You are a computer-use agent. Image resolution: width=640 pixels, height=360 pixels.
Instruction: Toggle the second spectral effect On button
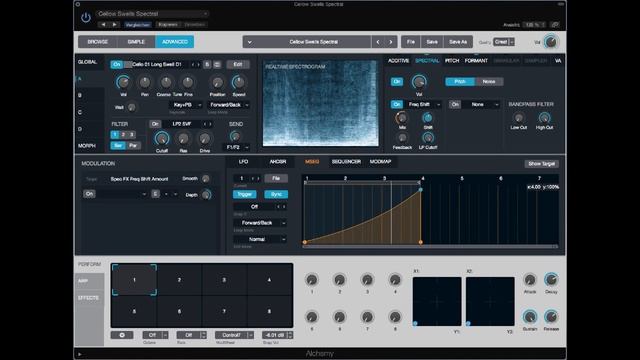coord(455,104)
